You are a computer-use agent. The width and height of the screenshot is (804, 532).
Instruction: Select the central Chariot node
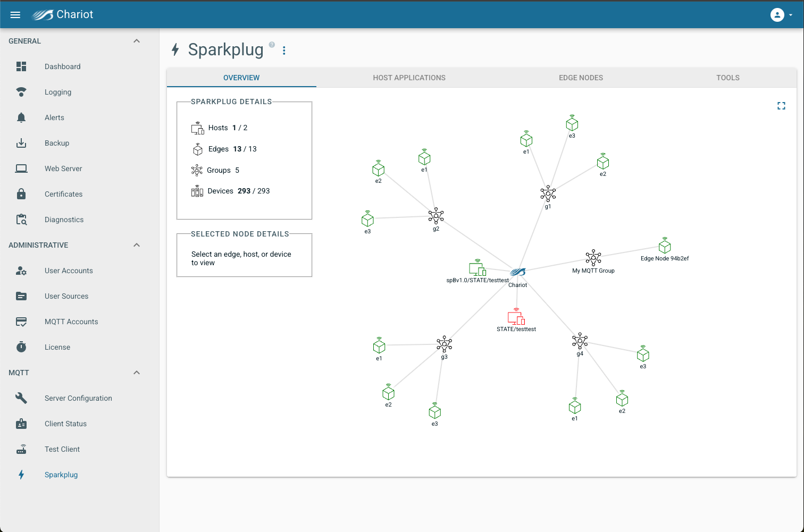(x=518, y=272)
